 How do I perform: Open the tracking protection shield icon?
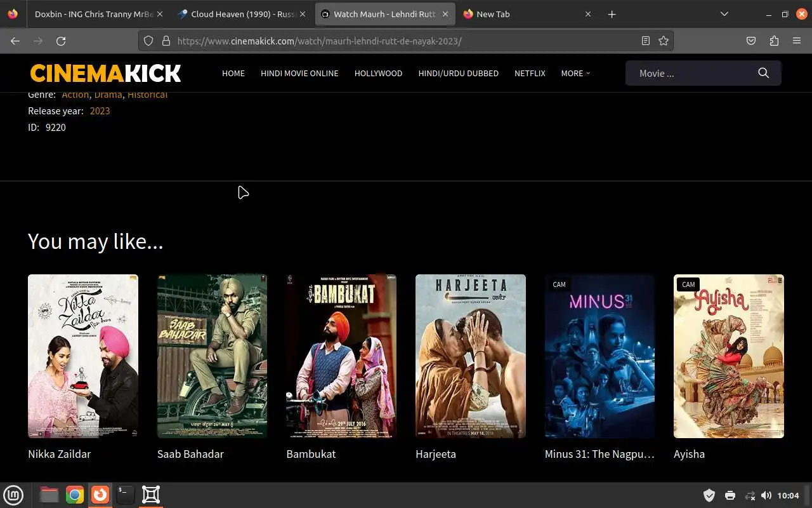(x=148, y=41)
